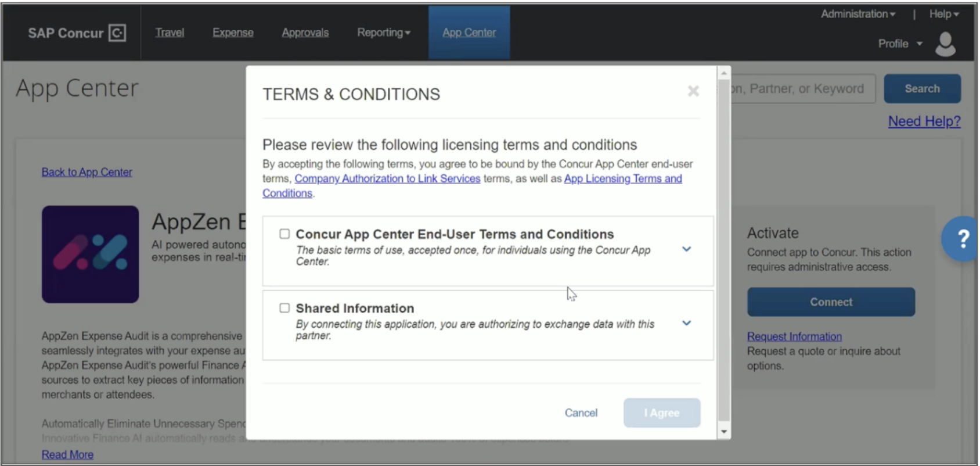Click Cancel in the dialog

581,413
